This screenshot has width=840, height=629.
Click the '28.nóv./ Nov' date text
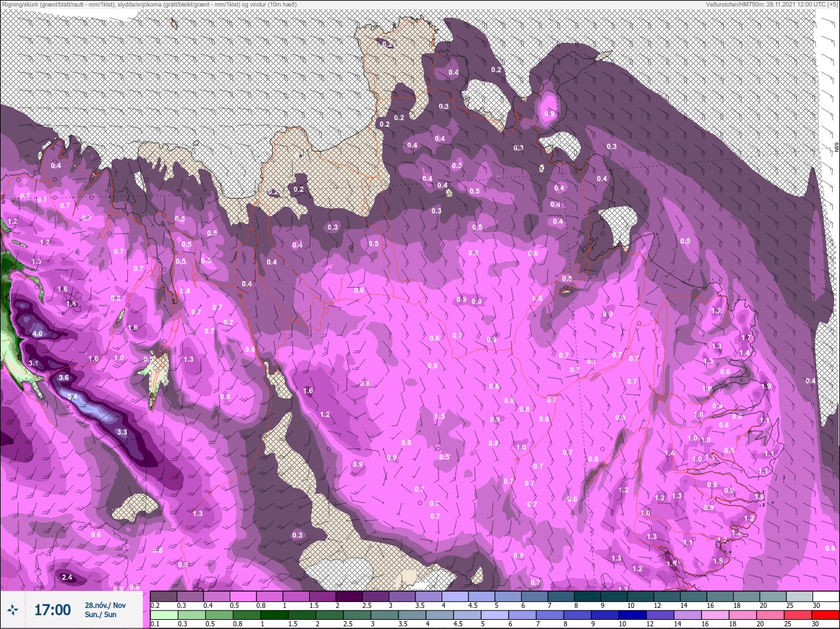click(x=105, y=605)
